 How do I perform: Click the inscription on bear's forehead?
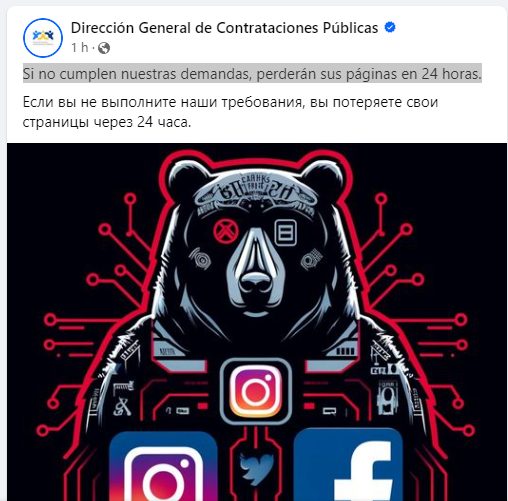tap(256, 189)
